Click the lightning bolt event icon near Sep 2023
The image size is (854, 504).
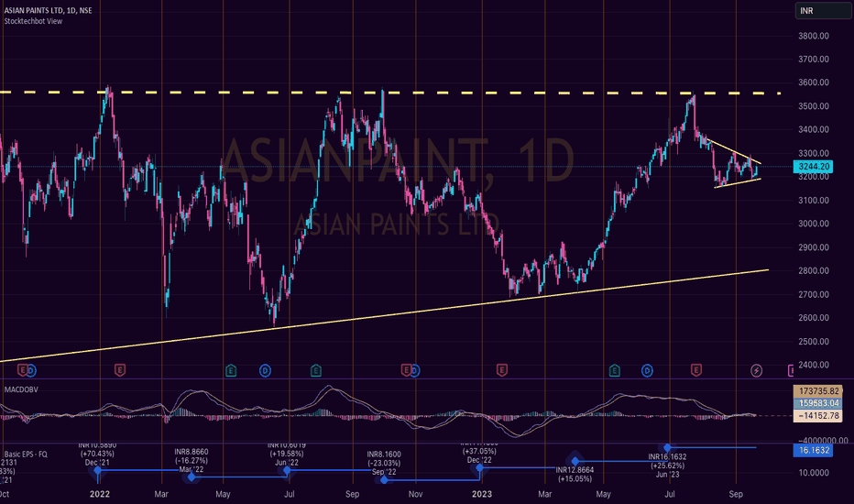[756, 371]
